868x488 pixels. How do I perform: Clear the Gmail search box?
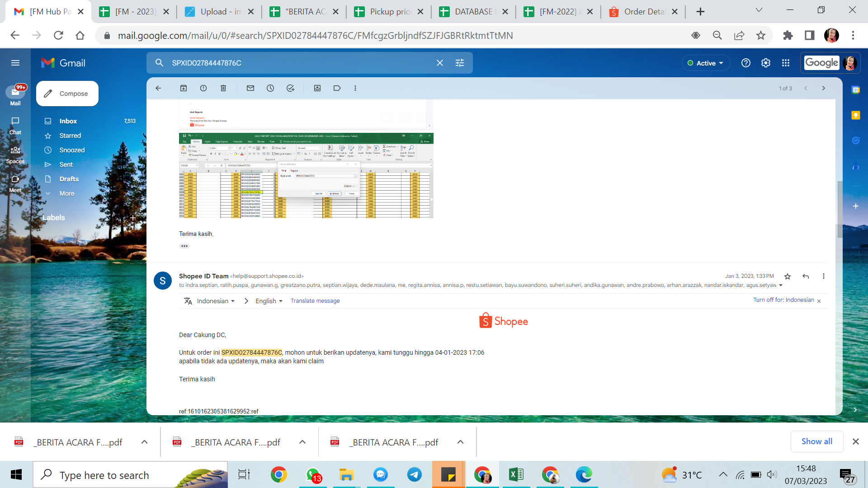pos(440,63)
